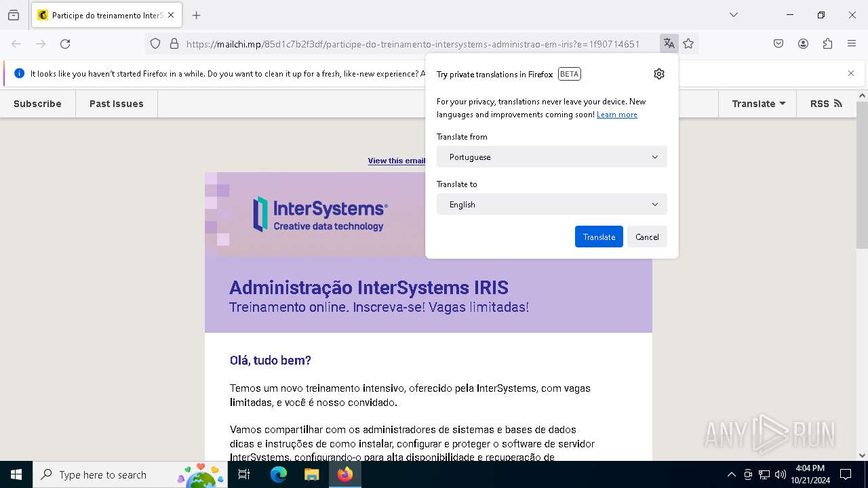Open the RSS feed link
The height and width of the screenshot is (488, 868).
(x=826, y=104)
